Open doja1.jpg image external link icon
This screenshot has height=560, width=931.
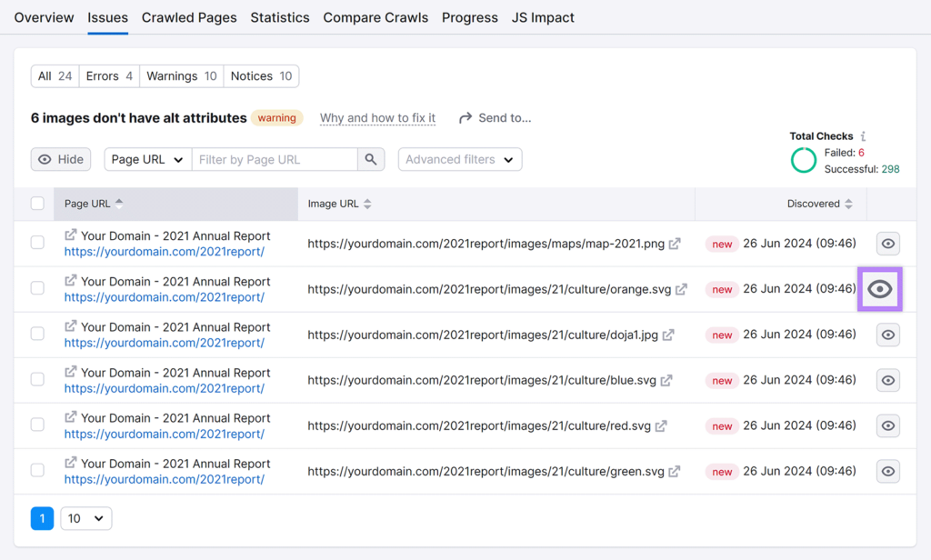point(668,335)
